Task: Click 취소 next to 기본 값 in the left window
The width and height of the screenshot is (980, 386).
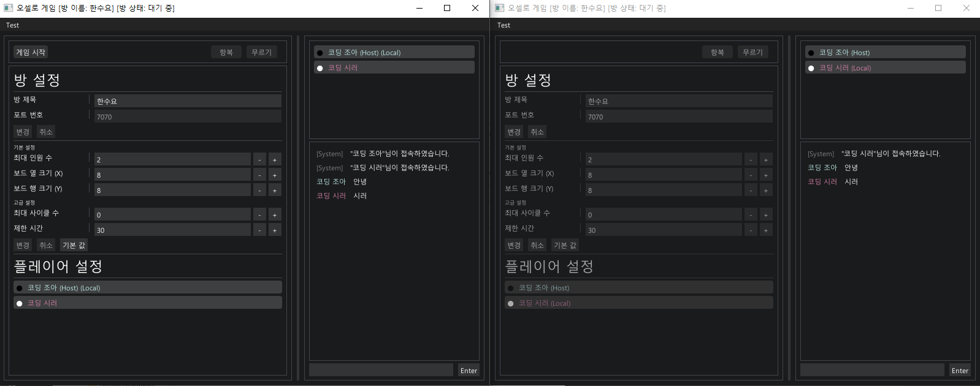Action: pyautogui.click(x=46, y=245)
